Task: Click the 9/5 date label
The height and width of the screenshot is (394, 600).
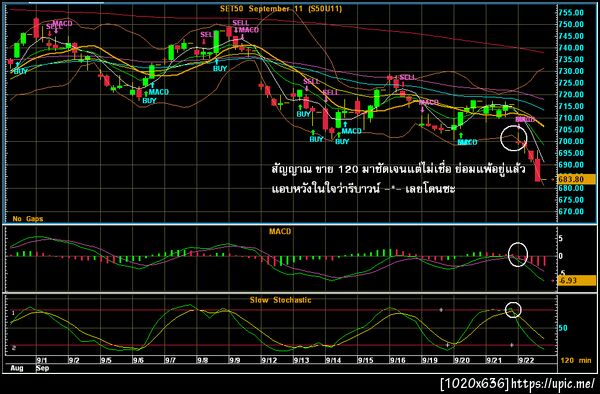Action: (106, 360)
